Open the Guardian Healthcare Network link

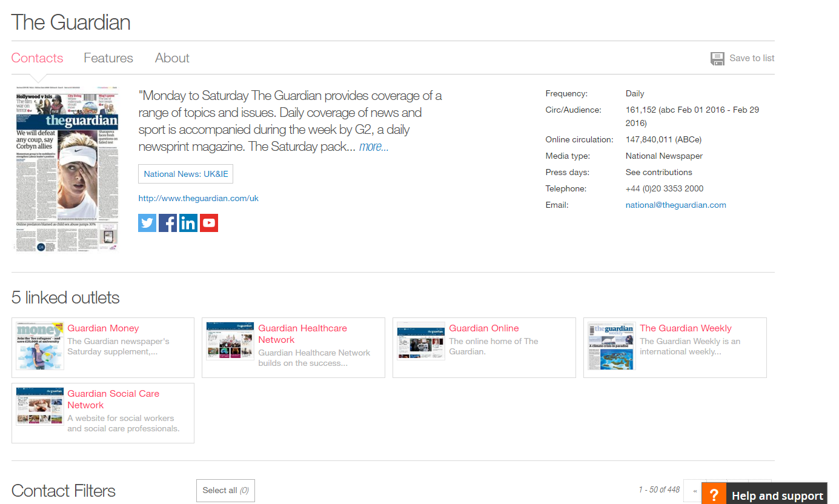coord(302,334)
